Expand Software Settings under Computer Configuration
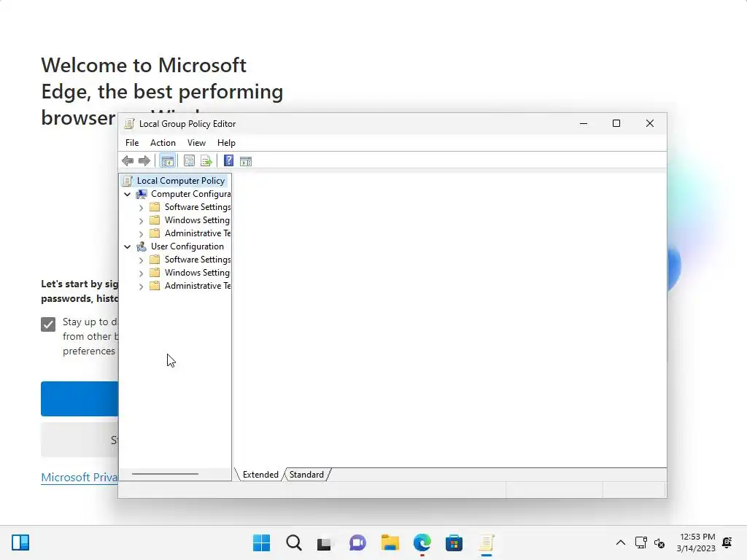Viewport: 747px width, 560px height. click(141, 208)
